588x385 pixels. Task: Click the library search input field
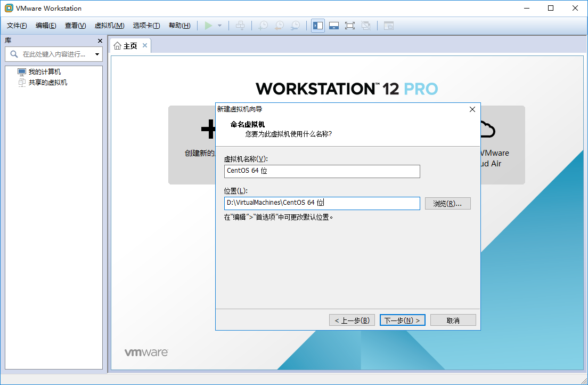click(54, 54)
